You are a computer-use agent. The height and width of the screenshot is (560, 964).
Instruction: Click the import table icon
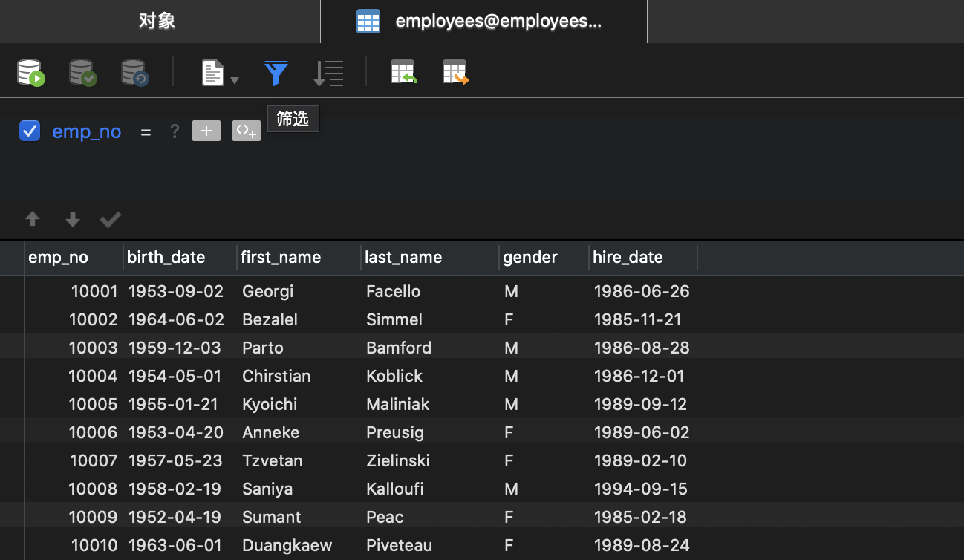404,73
